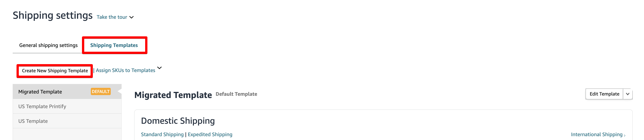This screenshot has height=140, width=644.
Task: Select US Template Printify in list
Action: click(42, 106)
